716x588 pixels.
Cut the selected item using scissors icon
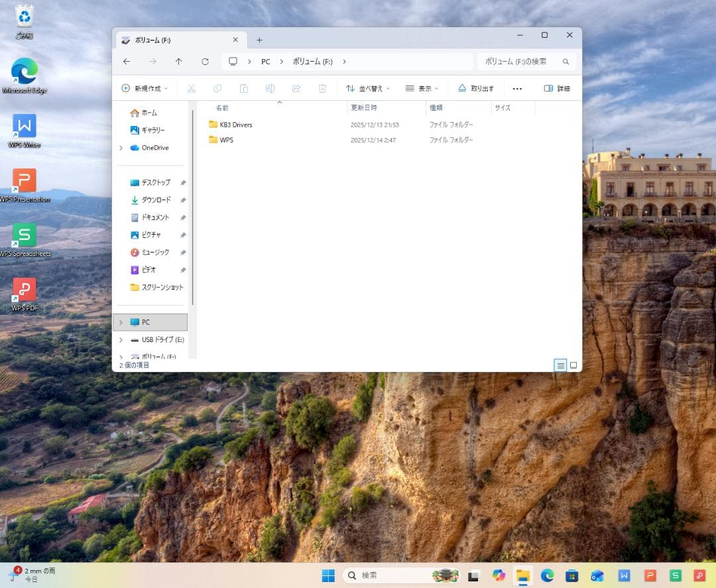191,88
